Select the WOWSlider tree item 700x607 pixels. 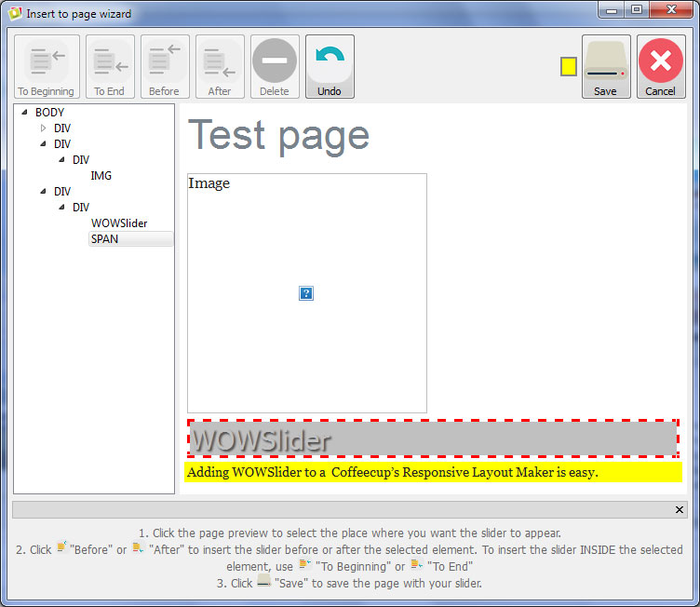(119, 223)
